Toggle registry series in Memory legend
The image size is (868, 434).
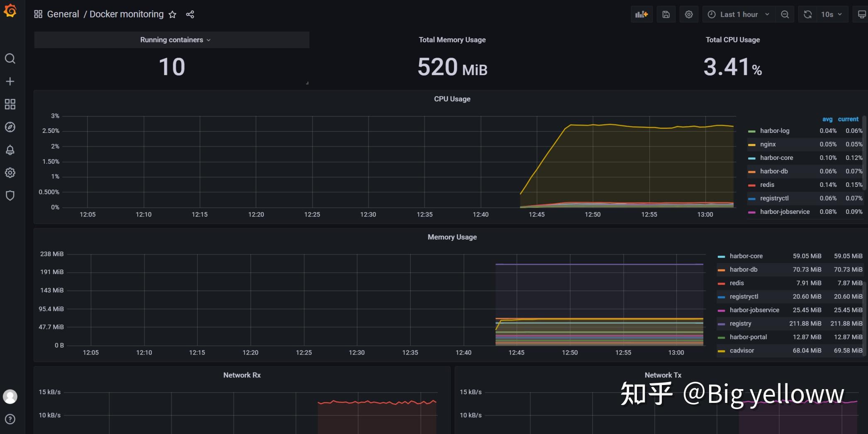[741, 324]
